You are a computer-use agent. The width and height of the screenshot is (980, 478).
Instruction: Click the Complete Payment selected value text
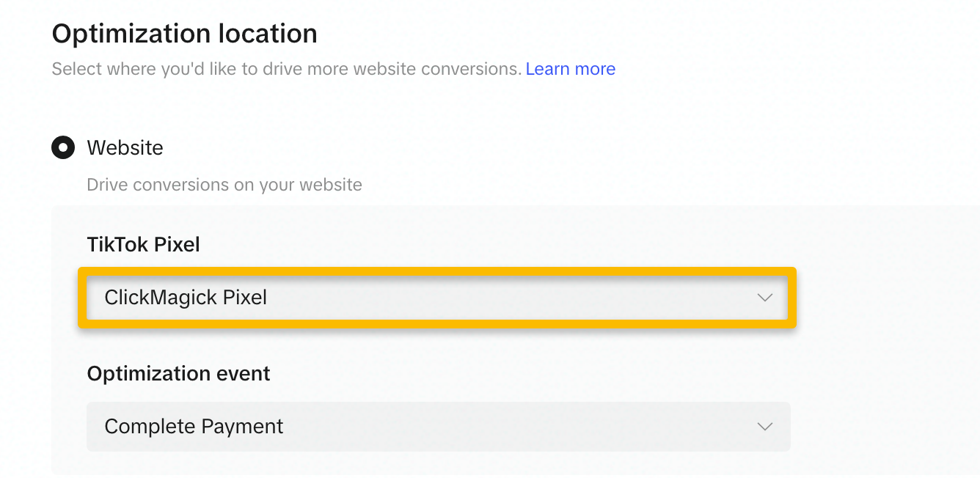[194, 426]
